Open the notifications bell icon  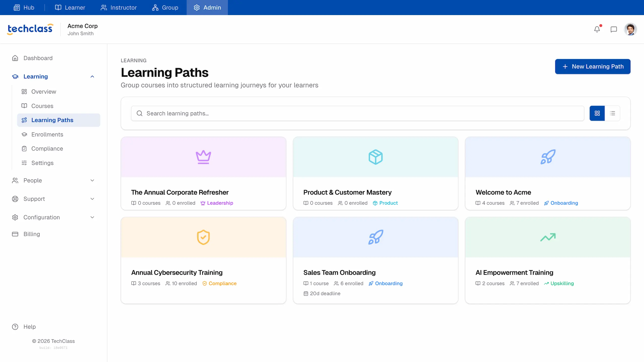(597, 29)
